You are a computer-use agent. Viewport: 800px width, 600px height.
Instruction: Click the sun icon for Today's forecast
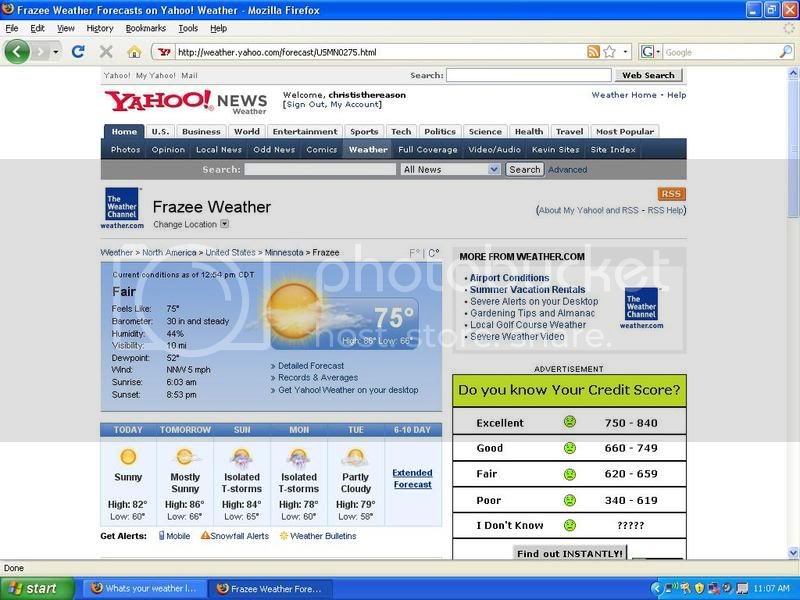point(128,456)
